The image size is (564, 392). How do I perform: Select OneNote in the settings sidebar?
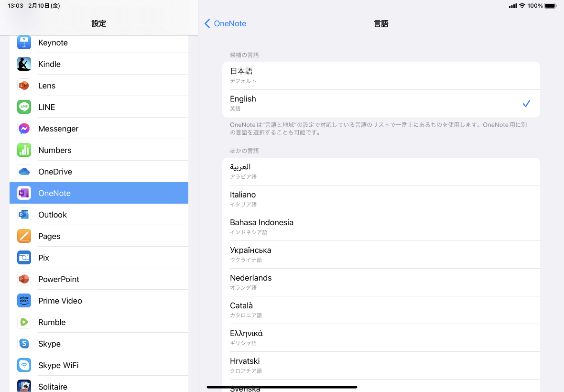(99, 193)
